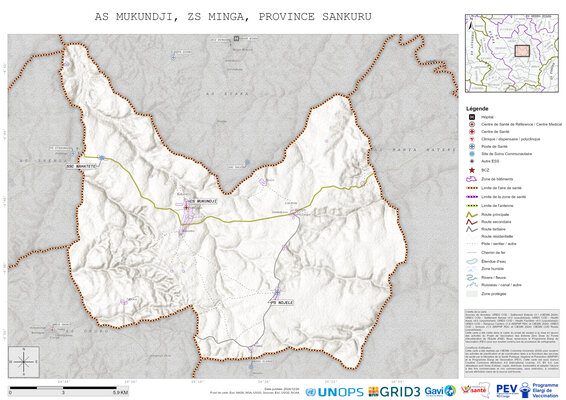Click the PS NDJELE map label
Viewport: 566px width, 400px height.
(282, 303)
